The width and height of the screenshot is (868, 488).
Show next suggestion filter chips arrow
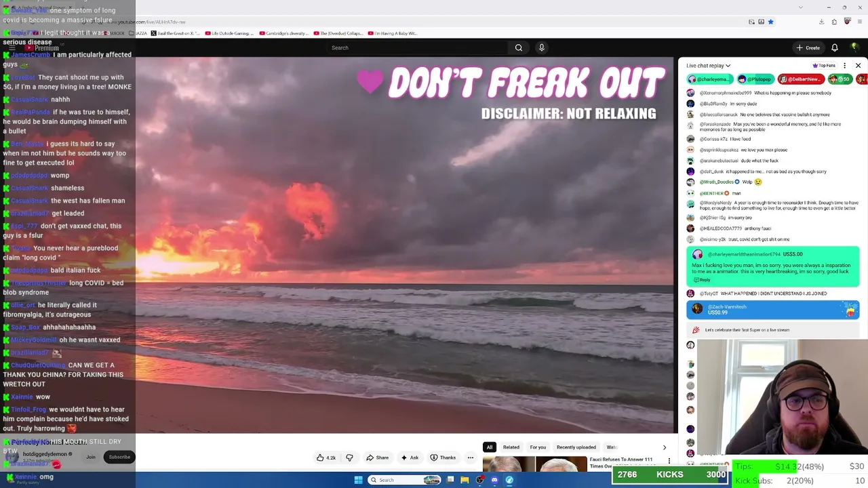(x=664, y=447)
